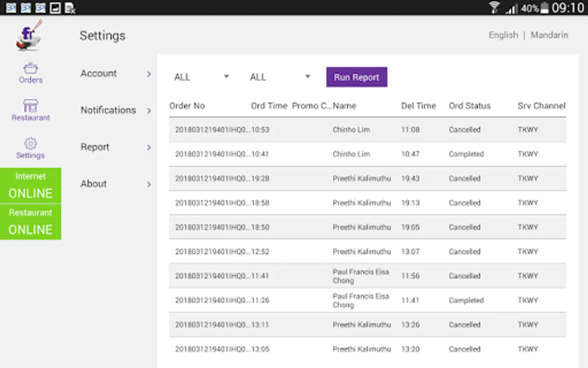This screenshot has width=588, height=368.
Task: Open the Orders pot icon
Action: point(31,68)
